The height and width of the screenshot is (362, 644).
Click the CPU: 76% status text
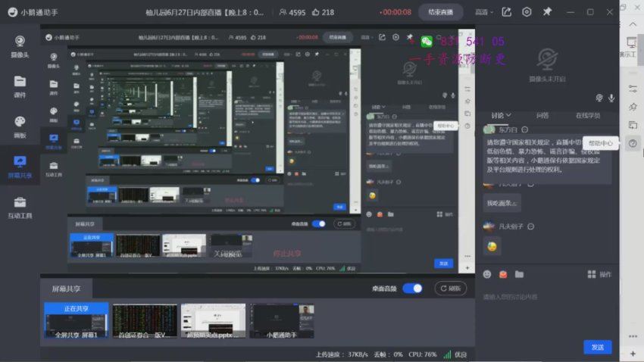[422, 354]
